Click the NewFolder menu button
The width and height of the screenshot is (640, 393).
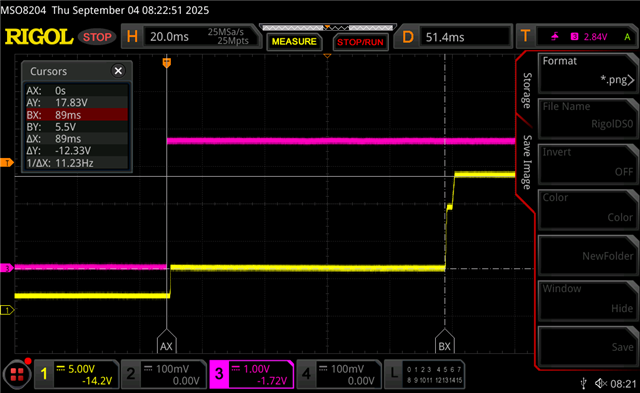click(x=588, y=255)
